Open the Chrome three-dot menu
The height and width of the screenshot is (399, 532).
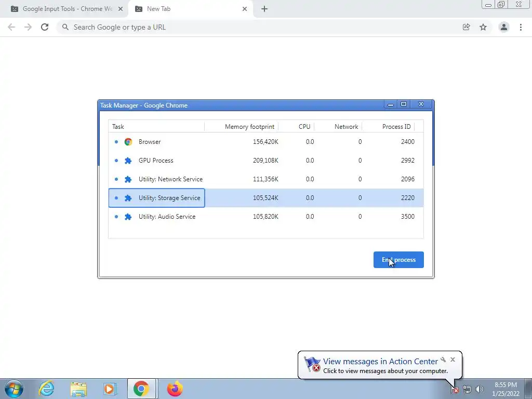pos(521,27)
